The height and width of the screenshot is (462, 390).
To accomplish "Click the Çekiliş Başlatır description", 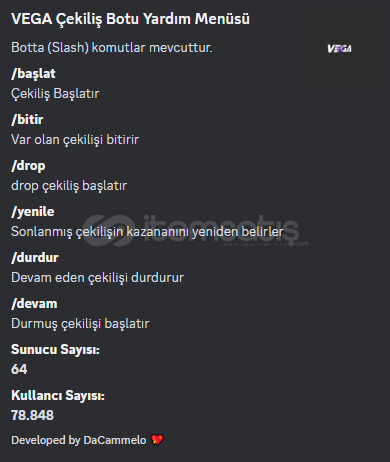I will (55, 94).
